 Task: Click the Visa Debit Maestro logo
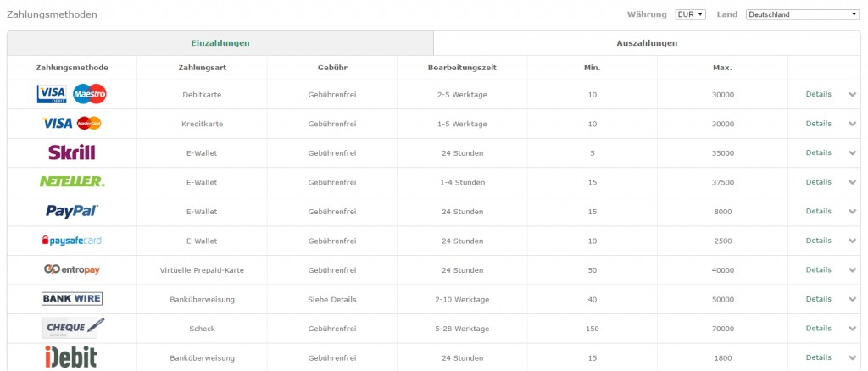[72, 94]
